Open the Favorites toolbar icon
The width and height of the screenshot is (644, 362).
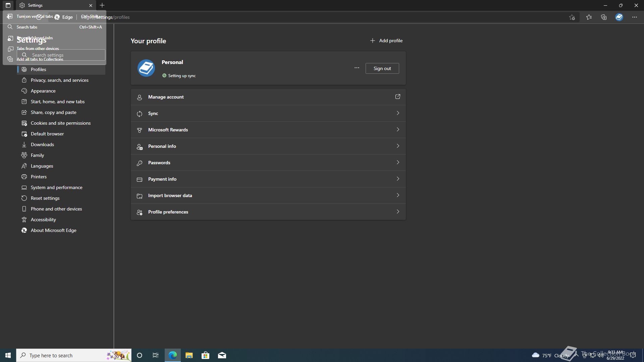(x=589, y=17)
